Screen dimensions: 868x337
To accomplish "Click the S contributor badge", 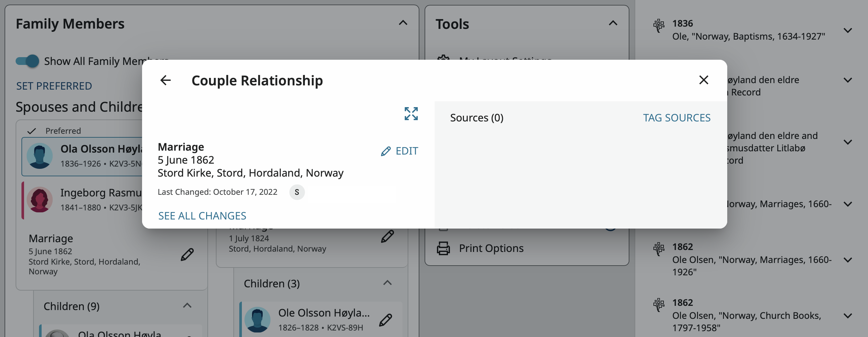I will tap(297, 192).
